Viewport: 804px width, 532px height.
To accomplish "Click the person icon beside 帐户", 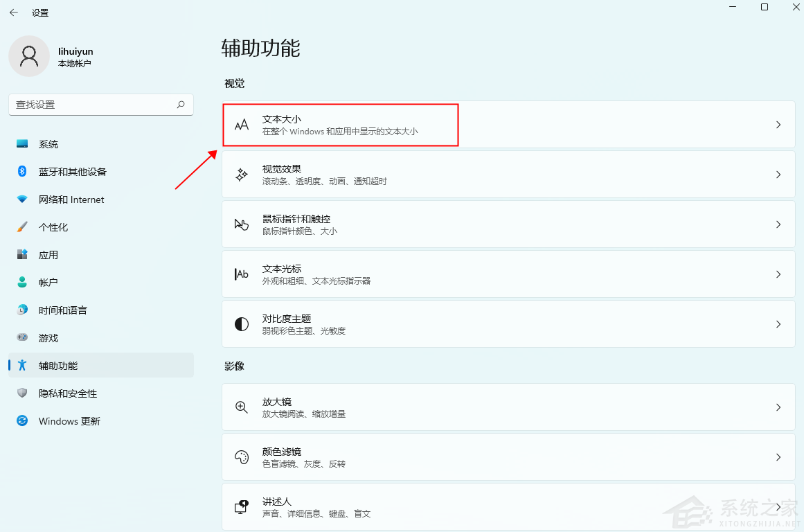I will click(x=22, y=282).
